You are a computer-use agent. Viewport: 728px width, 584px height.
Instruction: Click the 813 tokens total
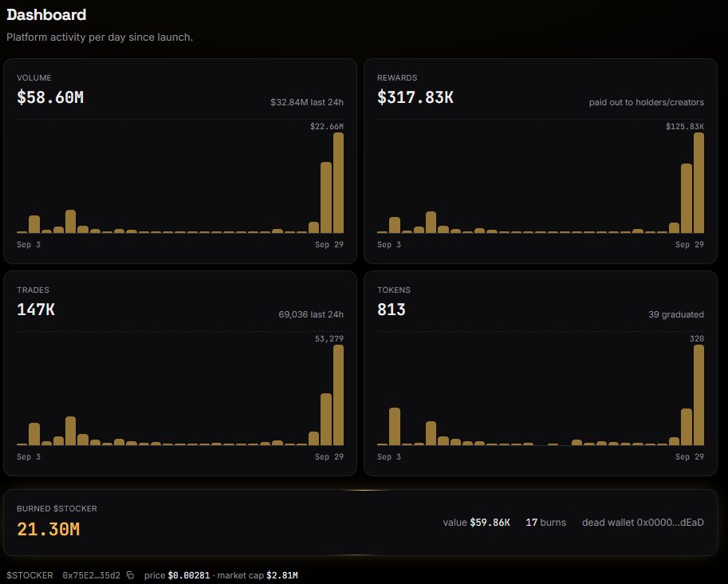coord(392,310)
